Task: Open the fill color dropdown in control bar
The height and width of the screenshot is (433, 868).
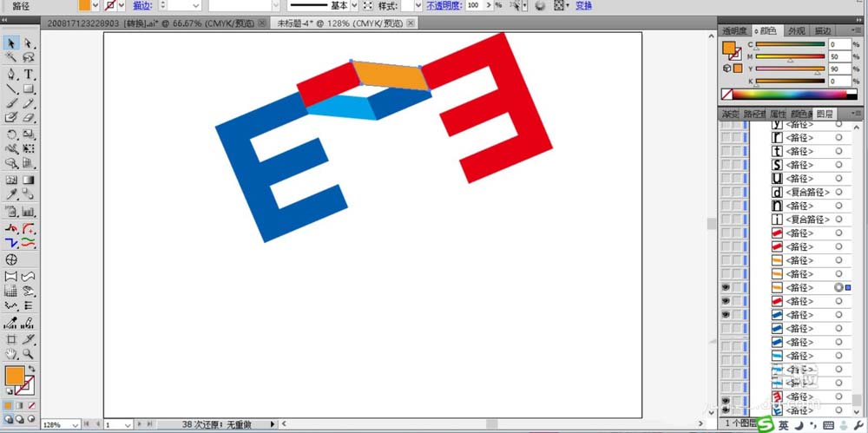Action: click(x=95, y=5)
